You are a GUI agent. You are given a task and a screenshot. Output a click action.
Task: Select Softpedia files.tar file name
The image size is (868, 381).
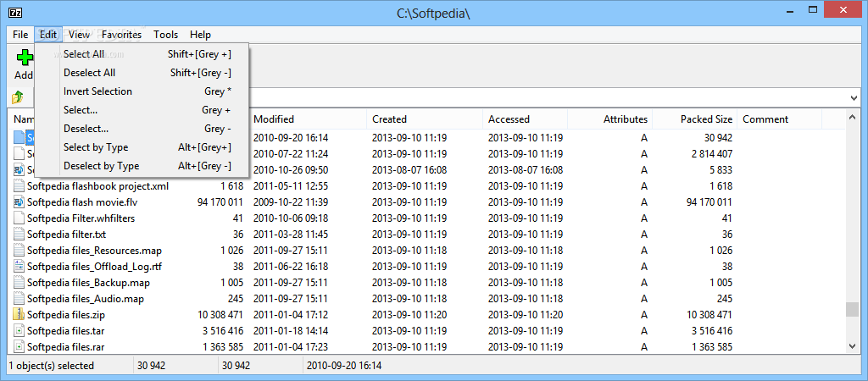66,331
